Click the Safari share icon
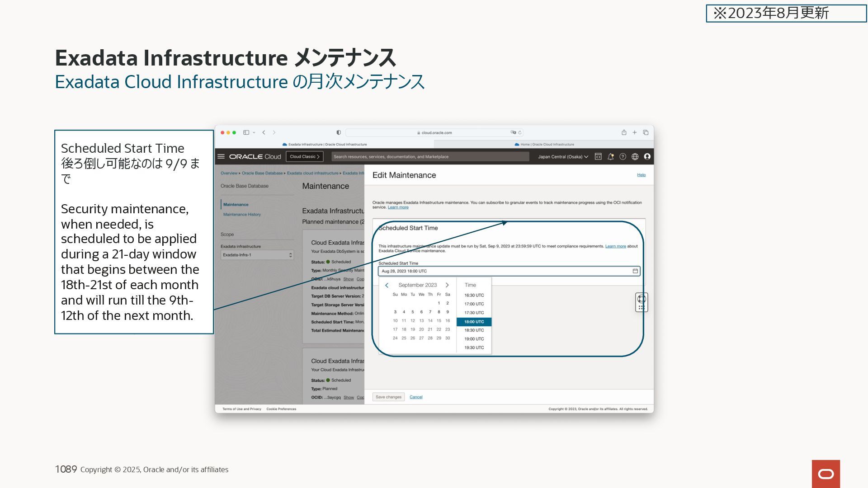868x488 pixels. [x=624, y=132]
